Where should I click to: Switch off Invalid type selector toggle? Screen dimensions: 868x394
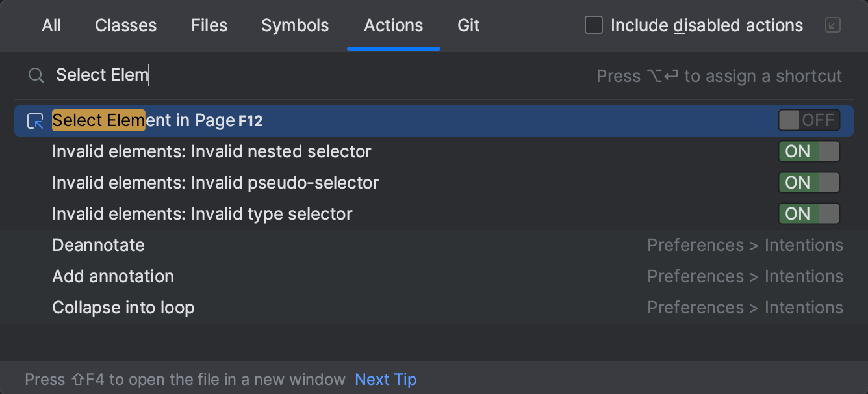pos(809,214)
